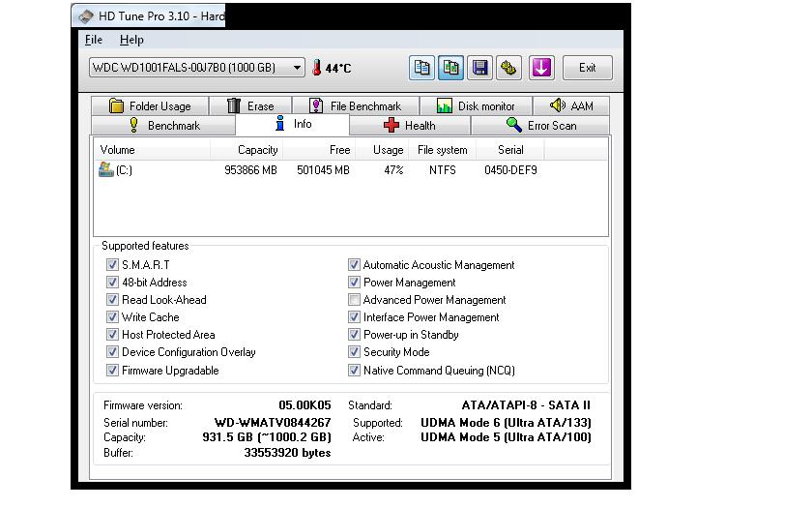The height and width of the screenshot is (508, 812).
Task: Toggle the Native Command Queuing (NCQ) checkbox
Action: click(354, 371)
